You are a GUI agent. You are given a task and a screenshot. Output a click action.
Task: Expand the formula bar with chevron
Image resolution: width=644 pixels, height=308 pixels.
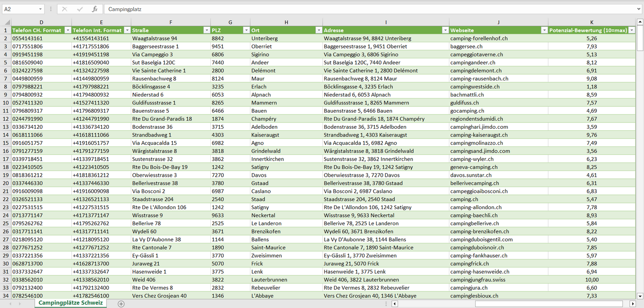click(639, 9)
